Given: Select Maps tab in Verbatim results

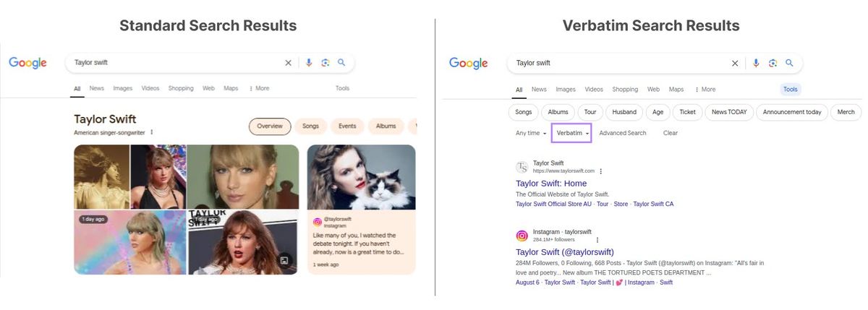Looking at the screenshot, I should pos(676,90).
